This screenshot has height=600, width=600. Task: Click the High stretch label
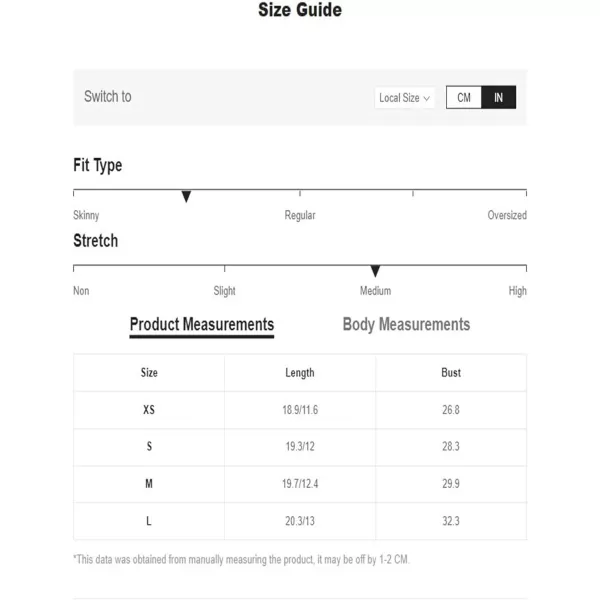point(517,291)
